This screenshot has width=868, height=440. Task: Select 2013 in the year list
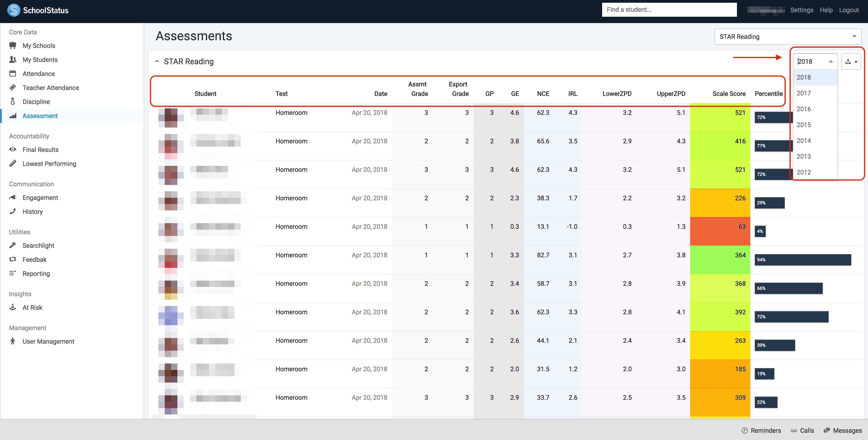815,156
